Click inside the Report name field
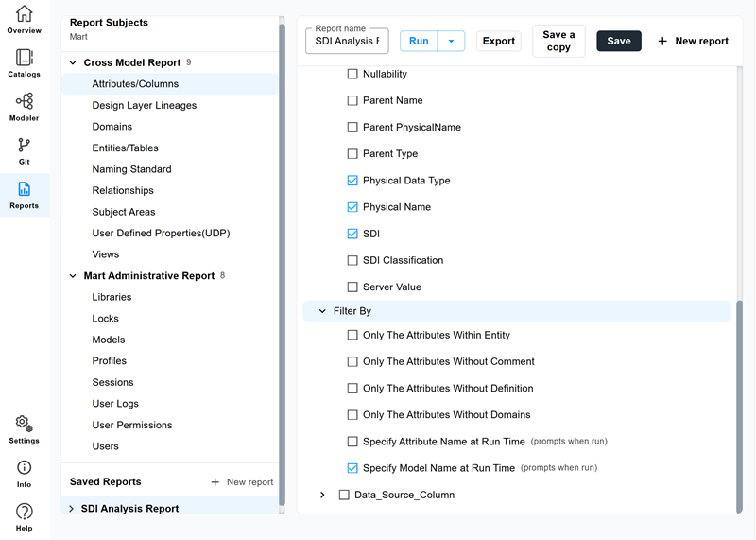This screenshot has height=540, width=756. pos(347,41)
